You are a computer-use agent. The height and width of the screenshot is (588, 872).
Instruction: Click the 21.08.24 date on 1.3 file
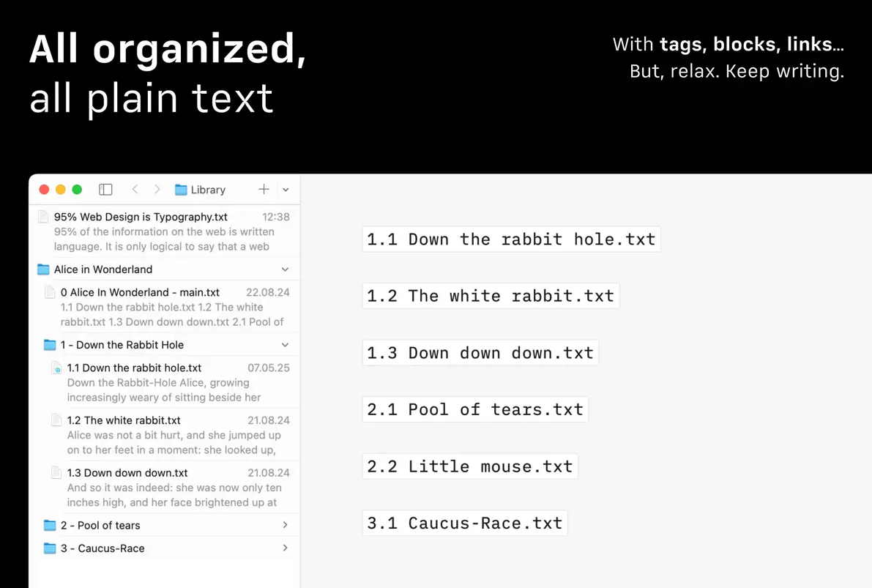269,473
